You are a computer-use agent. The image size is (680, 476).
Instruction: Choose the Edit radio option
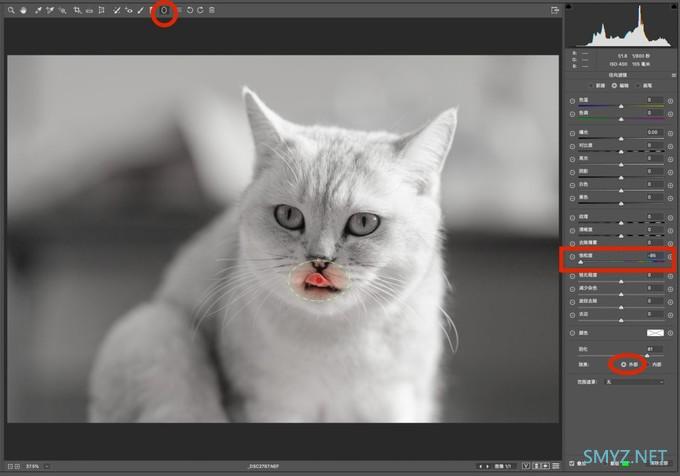click(x=614, y=86)
